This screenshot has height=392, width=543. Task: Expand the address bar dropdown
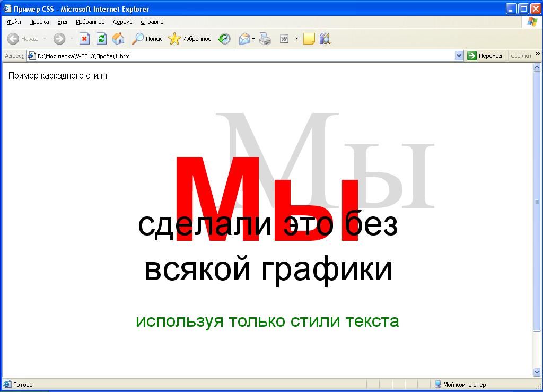(x=459, y=56)
